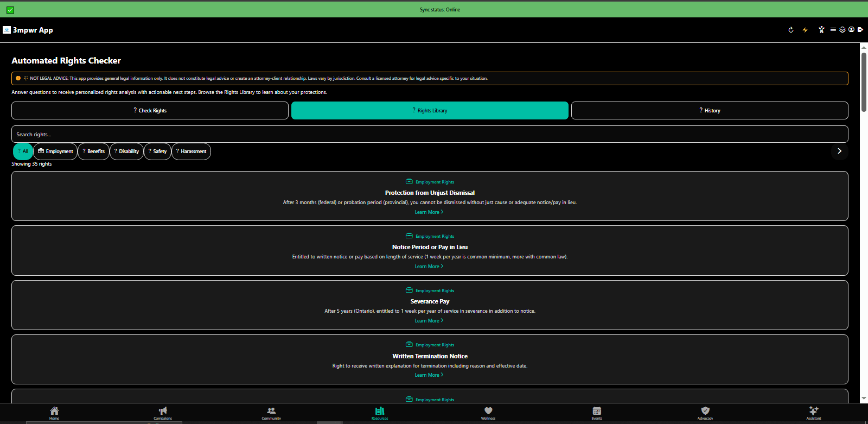Select the Employment filter chip
Image resolution: width=868 pixels, height=424 pixels.
[55, 151]
